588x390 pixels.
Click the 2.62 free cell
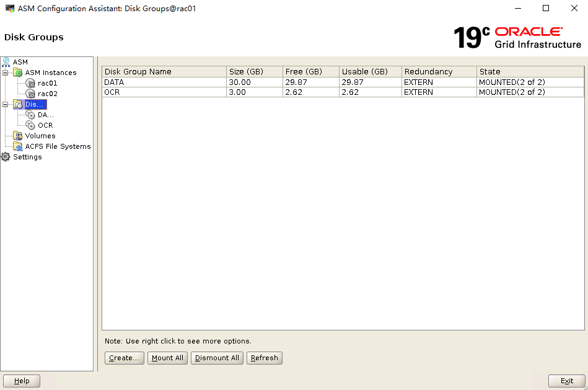coord(311,92)
